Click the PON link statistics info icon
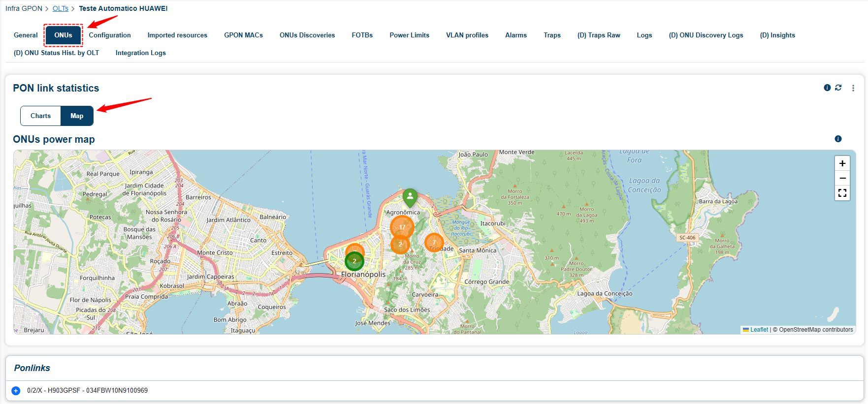Viewport: 868px width, 404px height. [827, 88]
